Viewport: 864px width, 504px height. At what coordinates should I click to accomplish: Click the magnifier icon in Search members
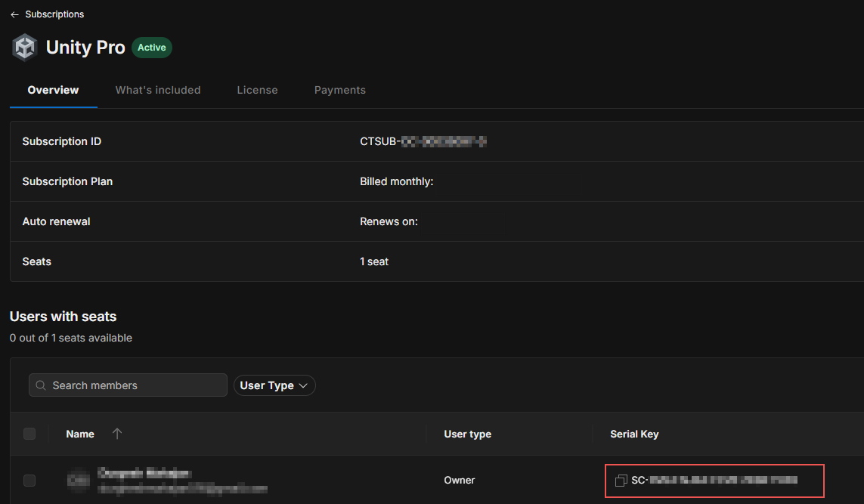(x=40, y=385)
